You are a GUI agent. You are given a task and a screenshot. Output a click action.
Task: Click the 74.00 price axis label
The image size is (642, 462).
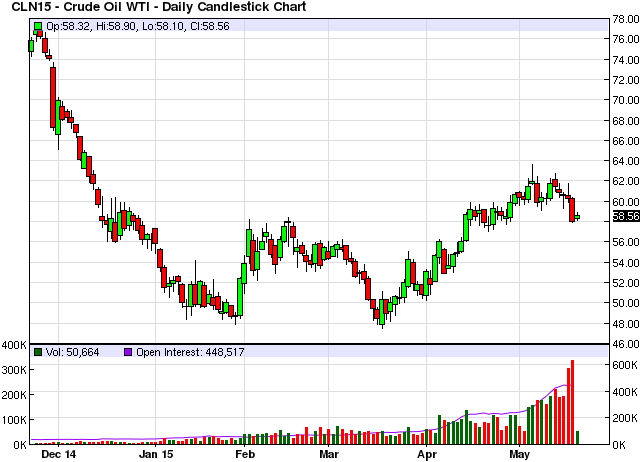626,60
